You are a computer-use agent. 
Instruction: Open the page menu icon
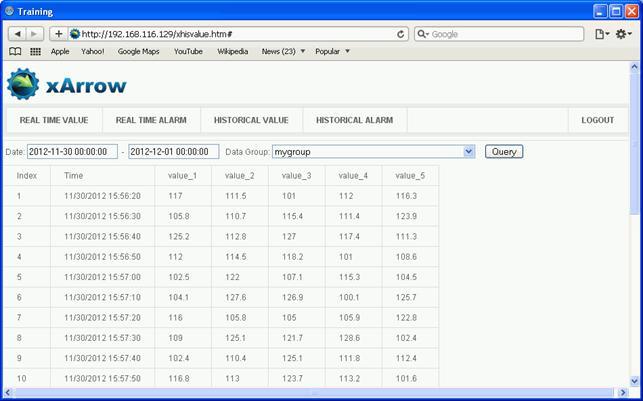[x=602, y=34]
